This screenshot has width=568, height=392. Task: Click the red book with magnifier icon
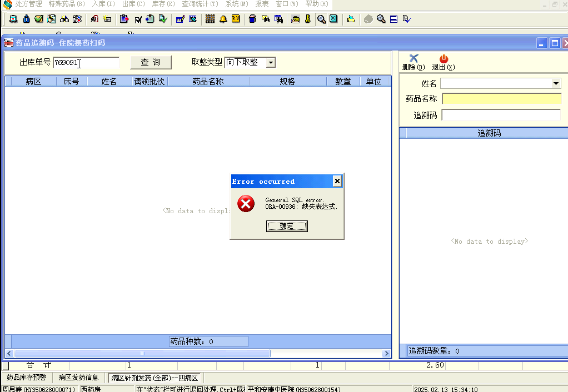94,19
